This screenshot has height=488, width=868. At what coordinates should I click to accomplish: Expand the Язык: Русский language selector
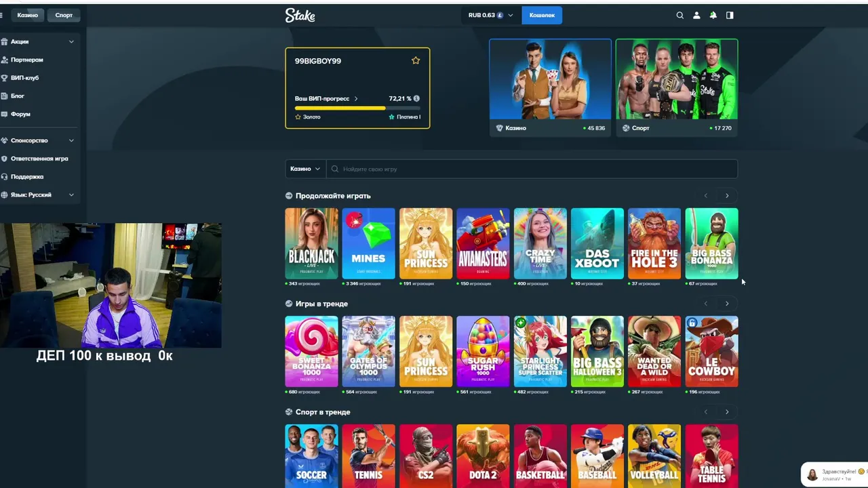[71, 195]
